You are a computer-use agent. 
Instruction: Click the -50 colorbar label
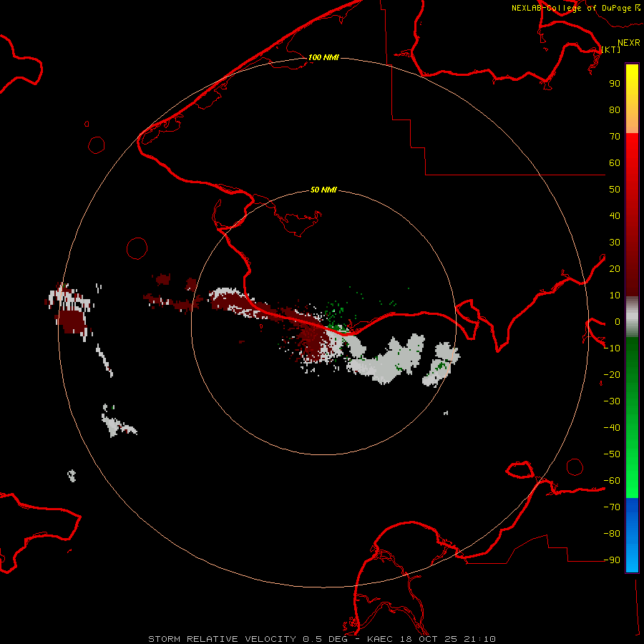[x=612, y=454]
